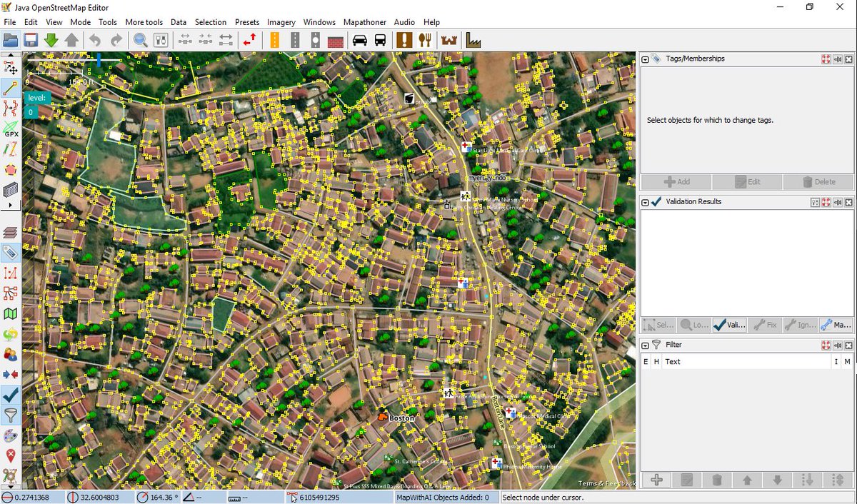Open the Selection menu
This screenshot has height=504, width=857.
211,22
